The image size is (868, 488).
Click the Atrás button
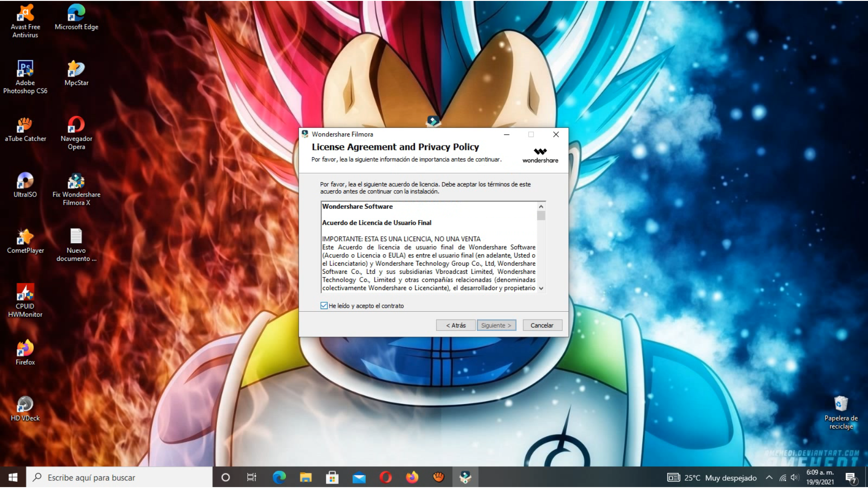click(456, 325)
